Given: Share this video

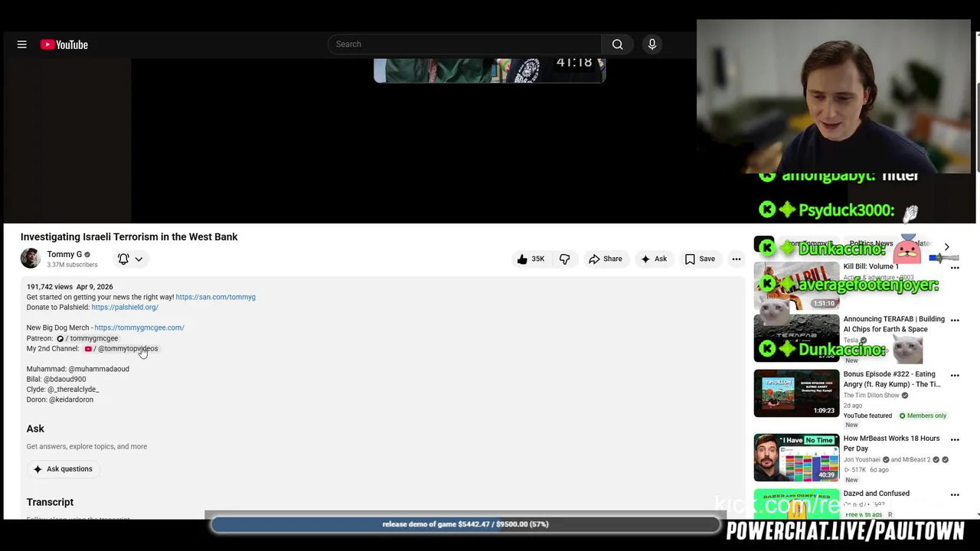Looking at the screenshot, I should click(x=605, y=259).
